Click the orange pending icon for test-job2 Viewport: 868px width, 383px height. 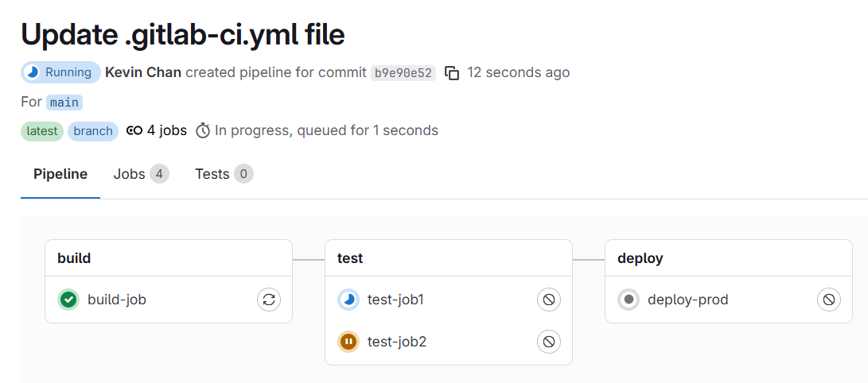tap(348, 342)
